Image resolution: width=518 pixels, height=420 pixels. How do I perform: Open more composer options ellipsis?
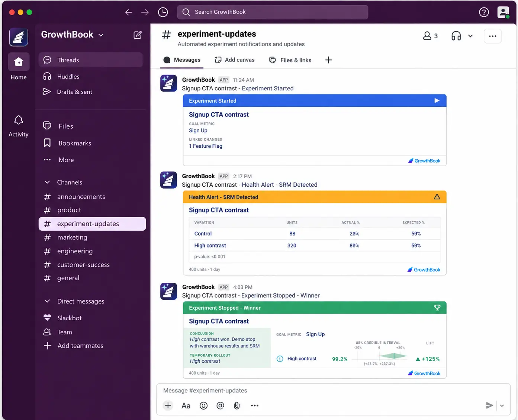(255, 406)
